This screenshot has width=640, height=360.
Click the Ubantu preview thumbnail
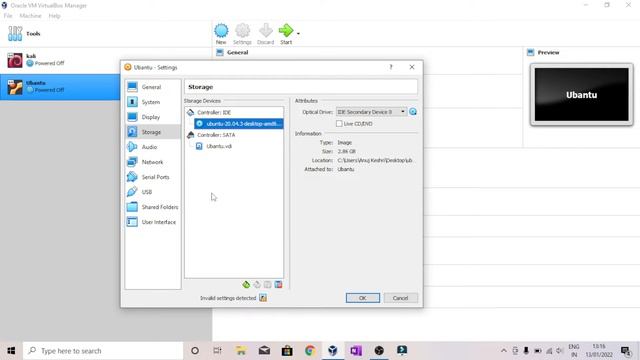582,95
